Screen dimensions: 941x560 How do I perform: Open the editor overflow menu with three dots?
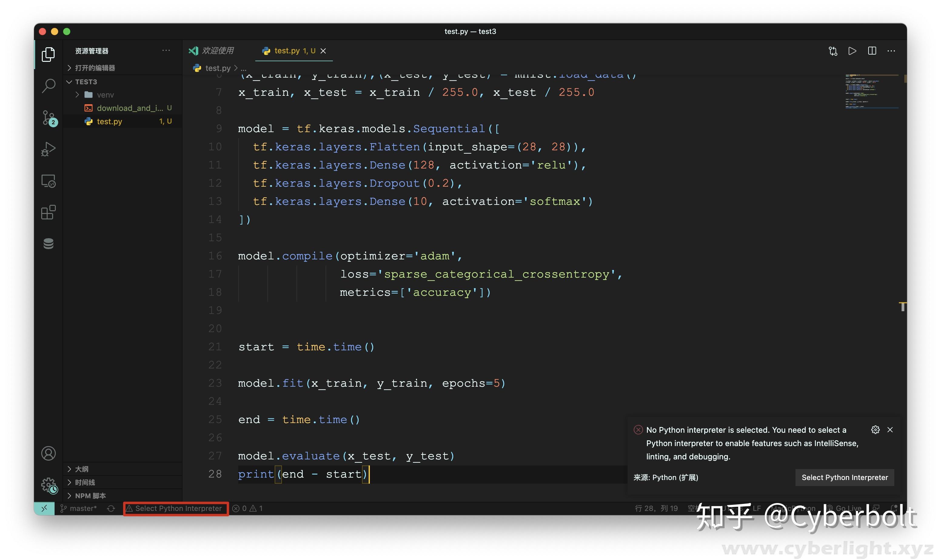click(x=892, y=51)
